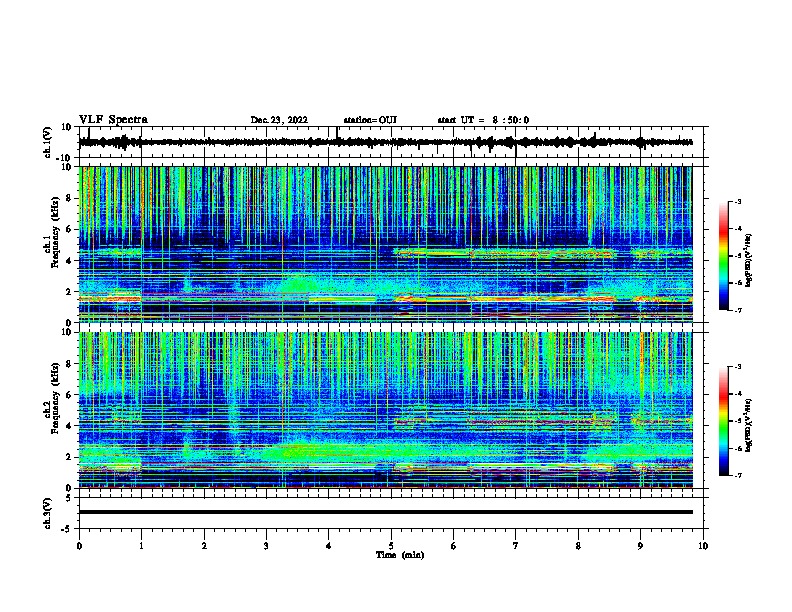Click the "station=OUI" header label
This screenshot has height=612, width=792.
pos(370,120)
